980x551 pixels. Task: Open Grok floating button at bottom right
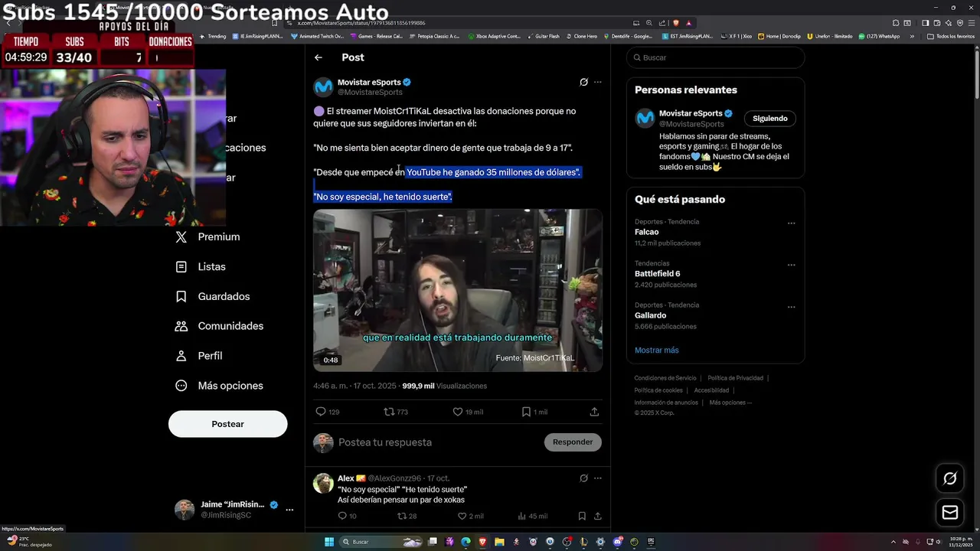click(950, 478)
